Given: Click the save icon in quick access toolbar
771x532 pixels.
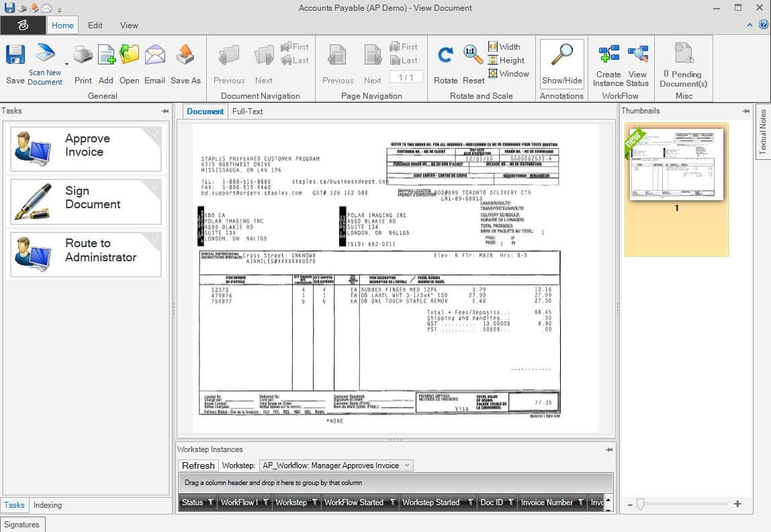Looking at the screenshot, I should (x=9, y=7).
